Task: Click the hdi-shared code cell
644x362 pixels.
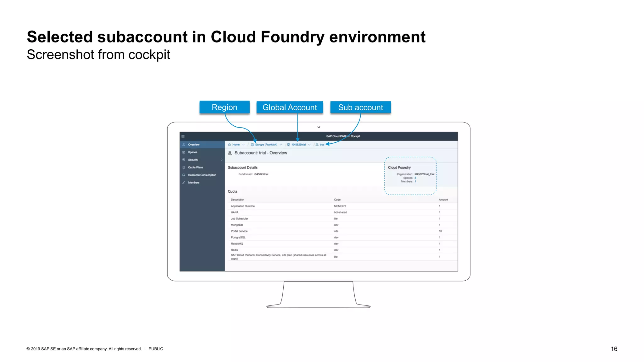Action: tap(340, 212)
